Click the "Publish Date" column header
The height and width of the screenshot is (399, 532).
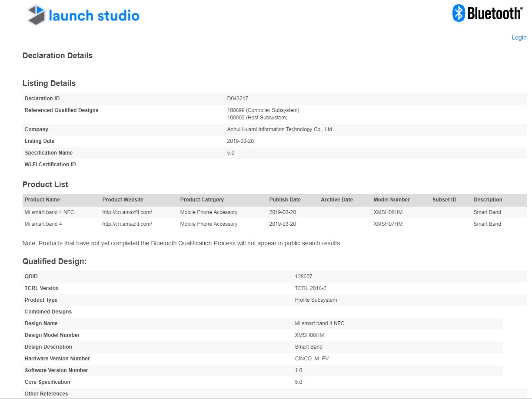coord(285,200)
